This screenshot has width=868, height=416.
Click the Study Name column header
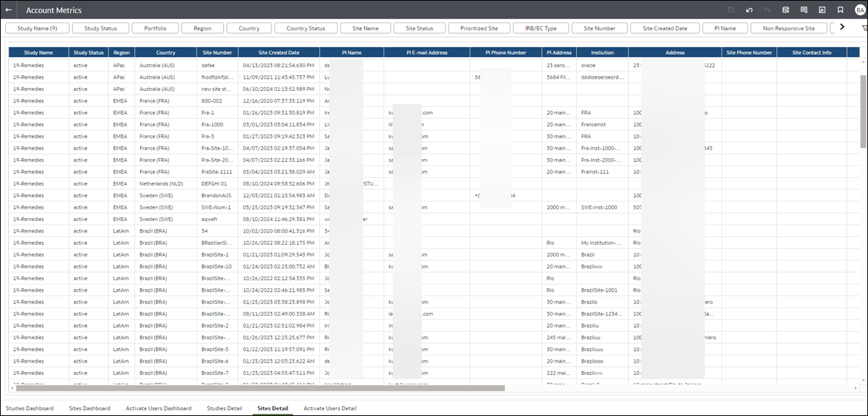point(38,53)
